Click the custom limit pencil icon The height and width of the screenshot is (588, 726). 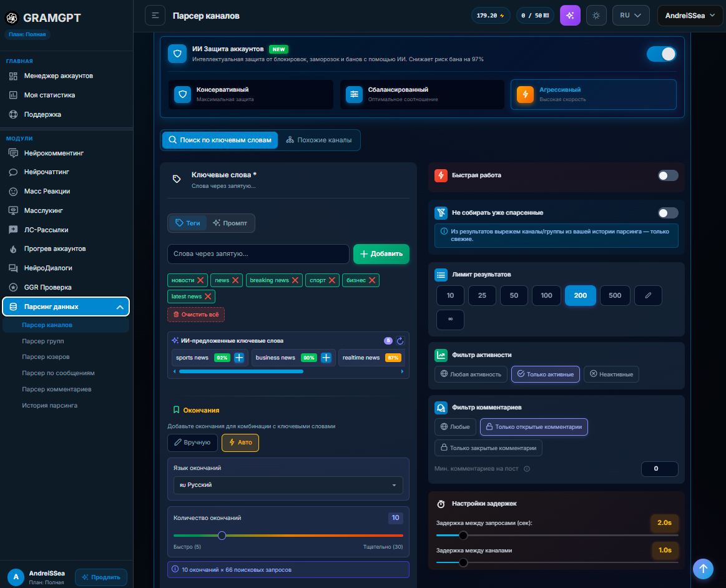coord(648,295)
